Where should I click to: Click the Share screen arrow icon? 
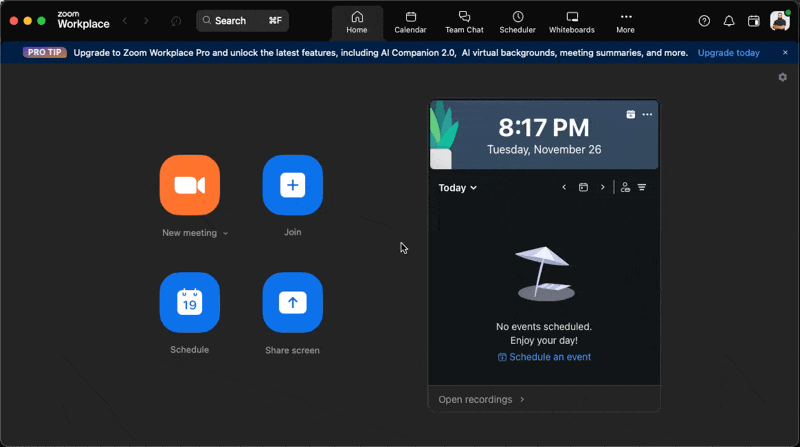(292, 302)
